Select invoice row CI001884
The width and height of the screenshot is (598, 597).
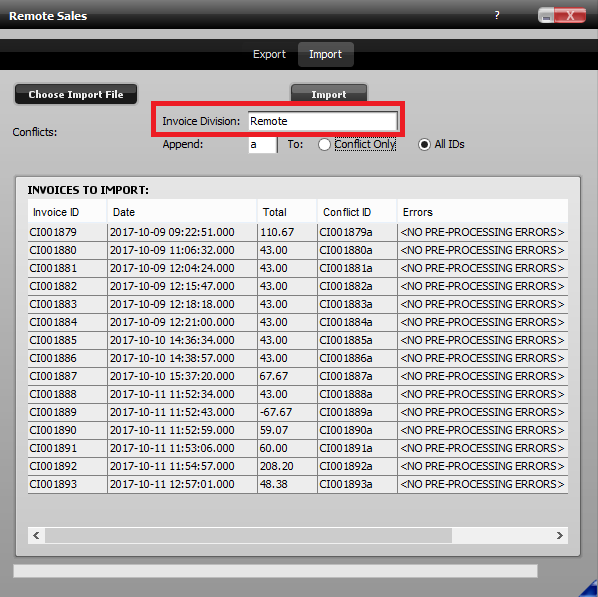point(298,322)
